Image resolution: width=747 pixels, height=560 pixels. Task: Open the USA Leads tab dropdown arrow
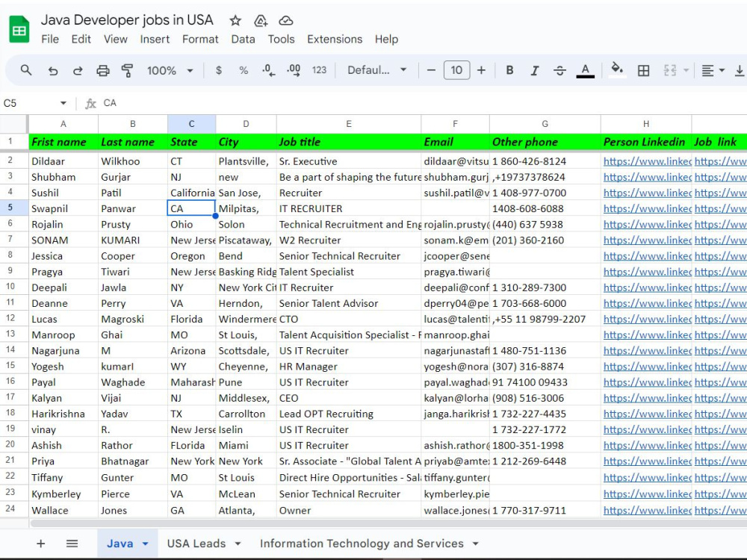238,544
